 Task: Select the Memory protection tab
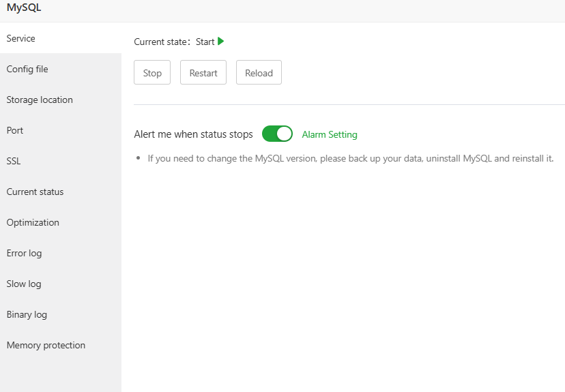pyautogui.click(x=46, y=346)
